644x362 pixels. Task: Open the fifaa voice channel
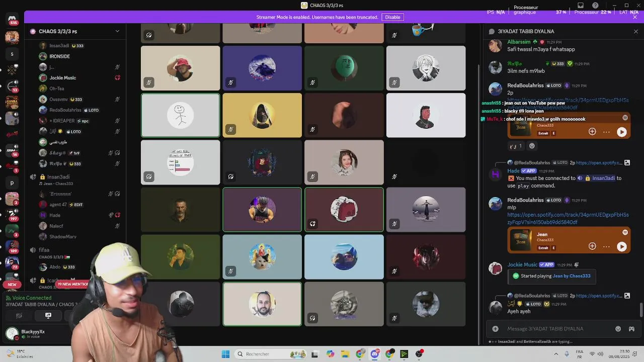point(44,250)
